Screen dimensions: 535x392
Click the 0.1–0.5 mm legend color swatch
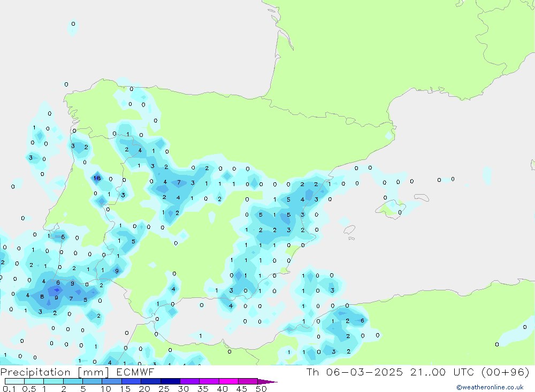[x=14, y=381]
